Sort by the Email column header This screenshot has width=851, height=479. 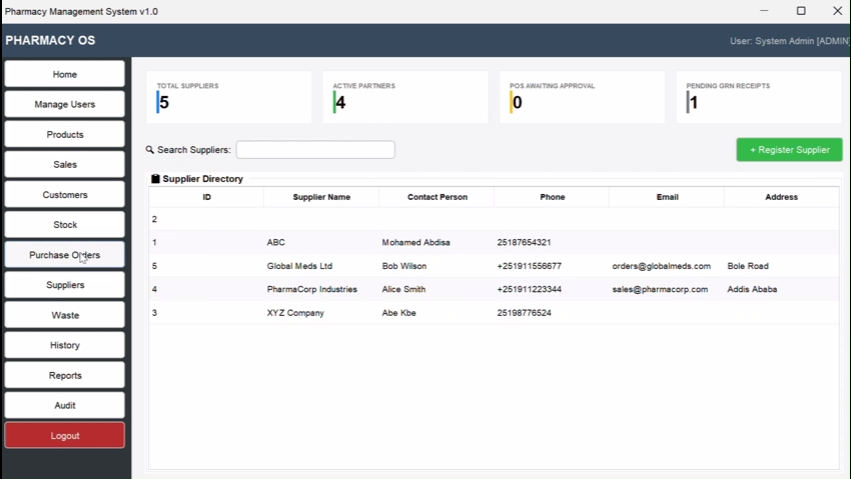[x=667, y=197]
